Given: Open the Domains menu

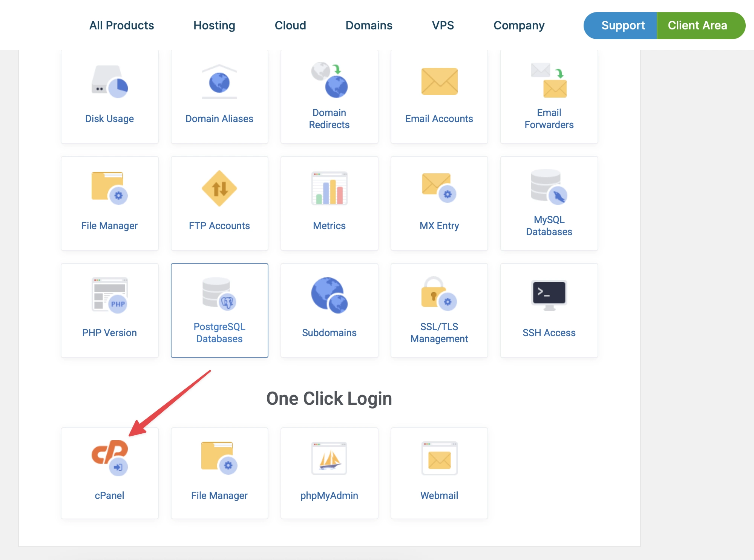Looking at the screenshot, I should pyautogui.click(x=369, y=25).
